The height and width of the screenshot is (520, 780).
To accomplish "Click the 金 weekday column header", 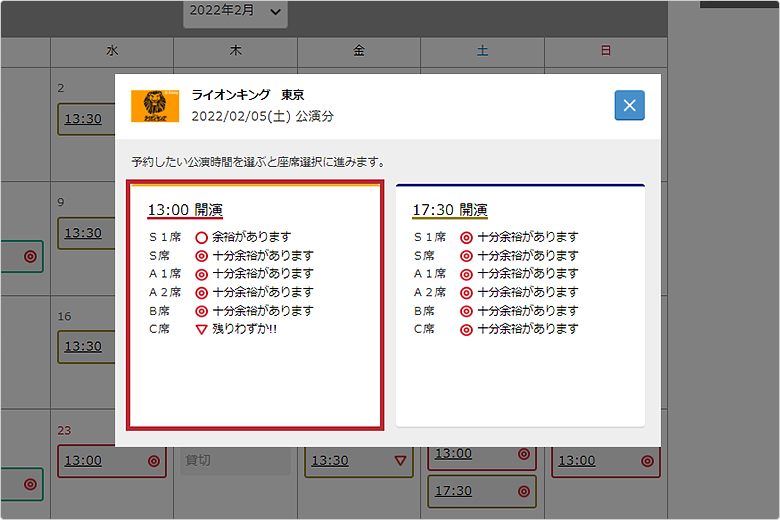I will click(359, 51).
